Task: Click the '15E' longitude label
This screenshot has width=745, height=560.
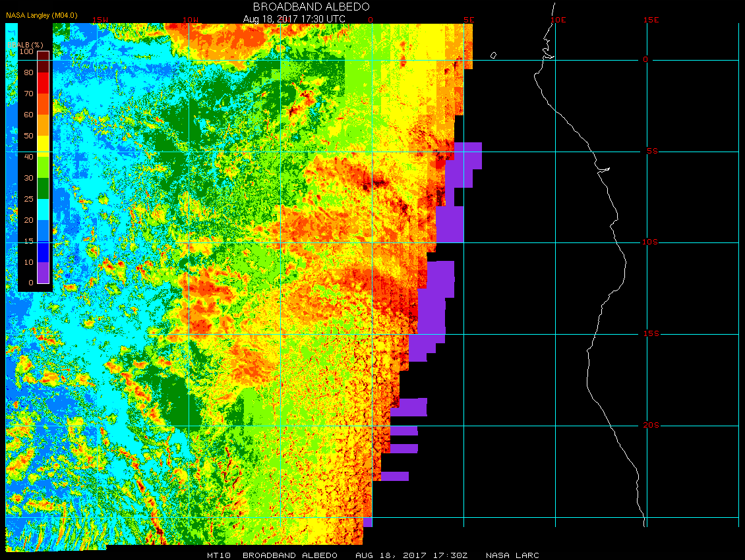Action: (651, 20)
